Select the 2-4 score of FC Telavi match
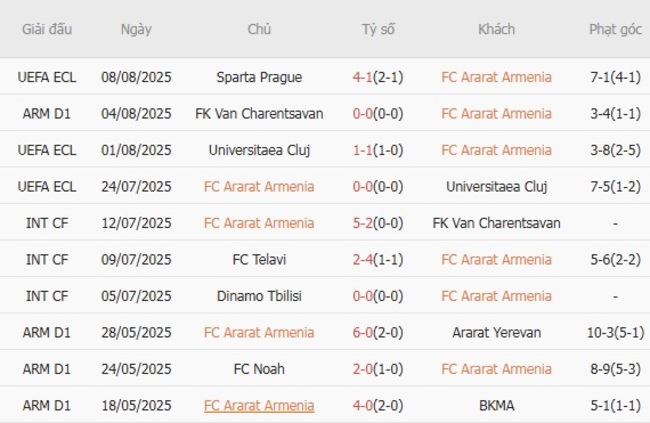Image resolution: width=650 pixels, height=423 pixels. click(x=366, y=260)
